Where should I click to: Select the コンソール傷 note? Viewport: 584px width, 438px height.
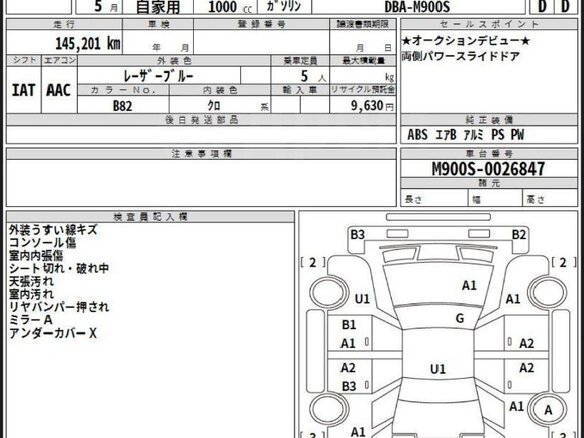click(x=42, y=243)
